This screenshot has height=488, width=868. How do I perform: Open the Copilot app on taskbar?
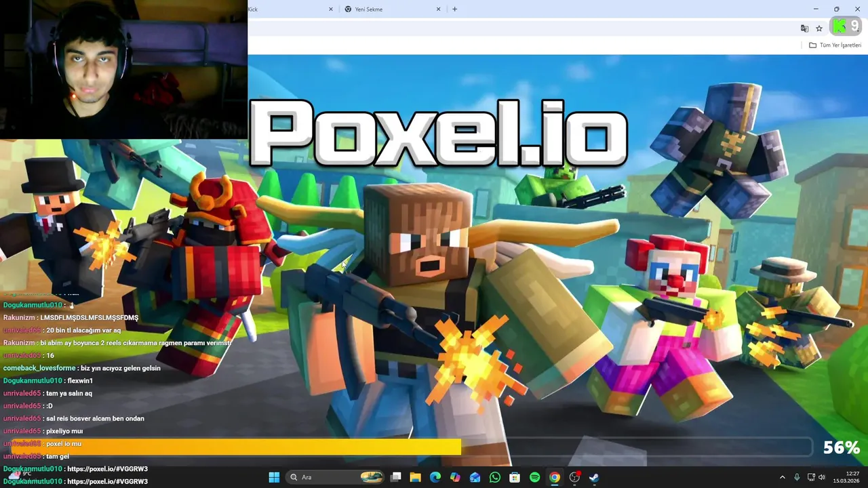click(455, 477)
